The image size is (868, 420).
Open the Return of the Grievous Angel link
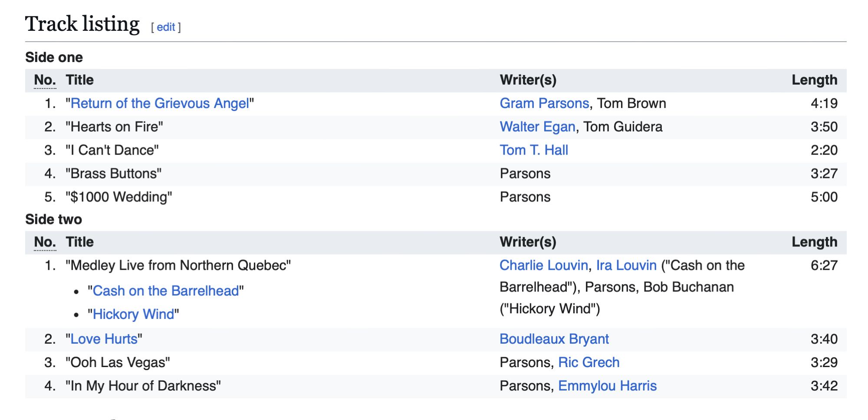(160, 103)
